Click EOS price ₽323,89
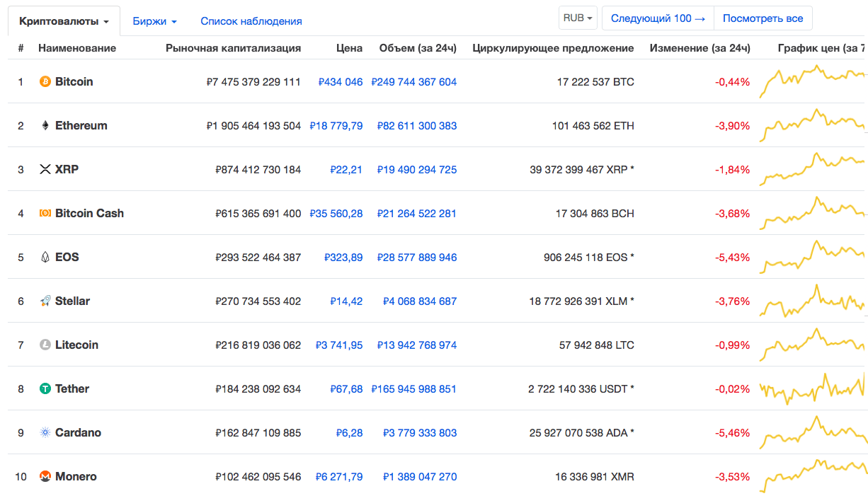 [x=343, y=258]
